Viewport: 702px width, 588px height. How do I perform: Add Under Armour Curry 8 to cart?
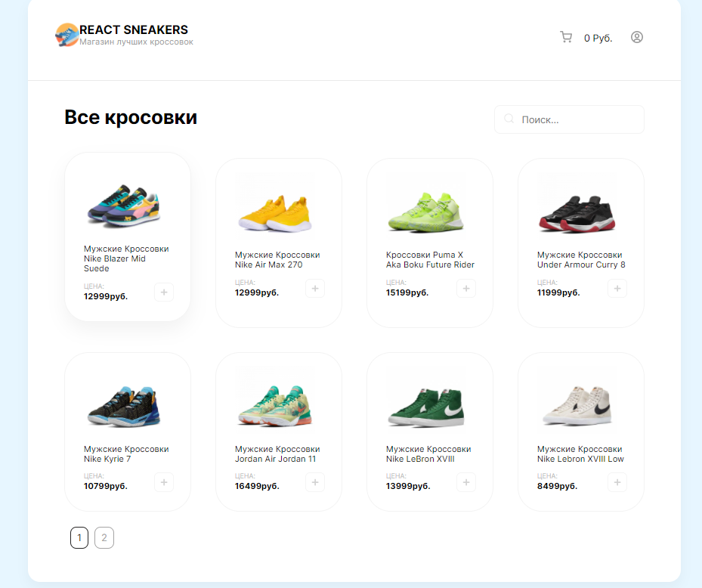617,289
